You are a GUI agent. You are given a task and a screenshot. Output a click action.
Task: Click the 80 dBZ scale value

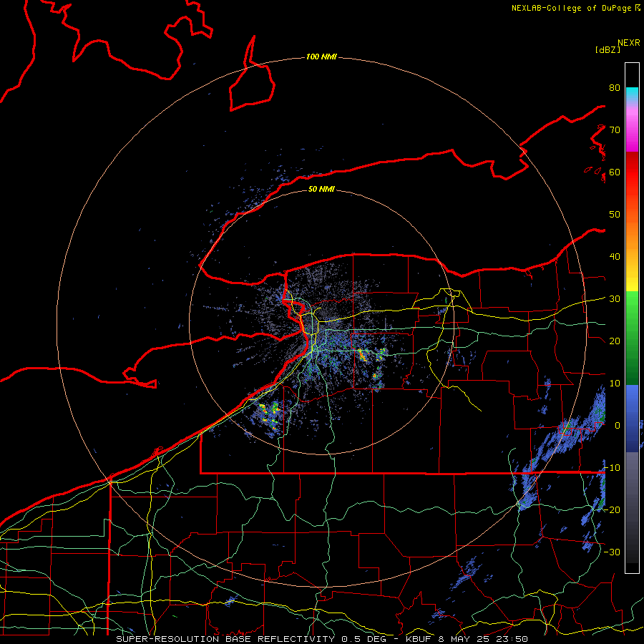pos(615,87)
